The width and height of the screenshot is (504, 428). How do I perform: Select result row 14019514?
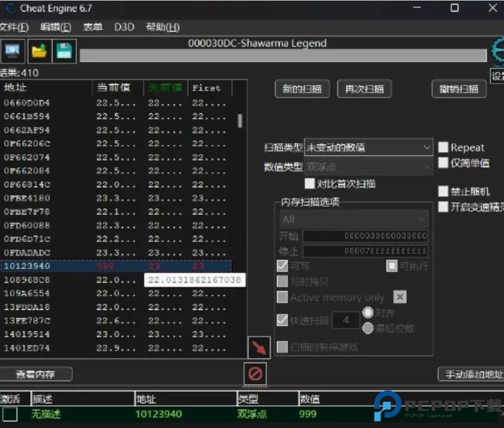[116, 334]
